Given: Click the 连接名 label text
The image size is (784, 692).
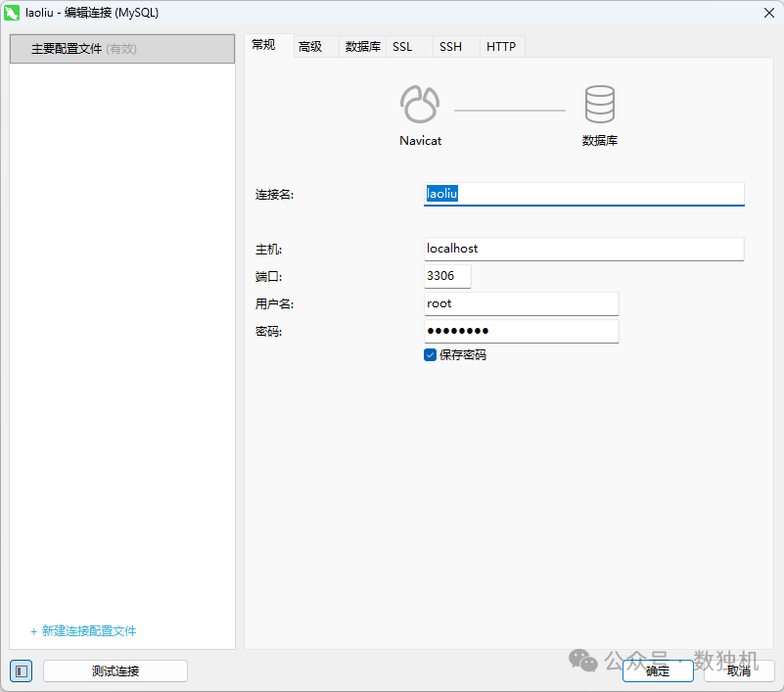Looking at the screenshot, I should pyautogui.click(x=274, y=195).
